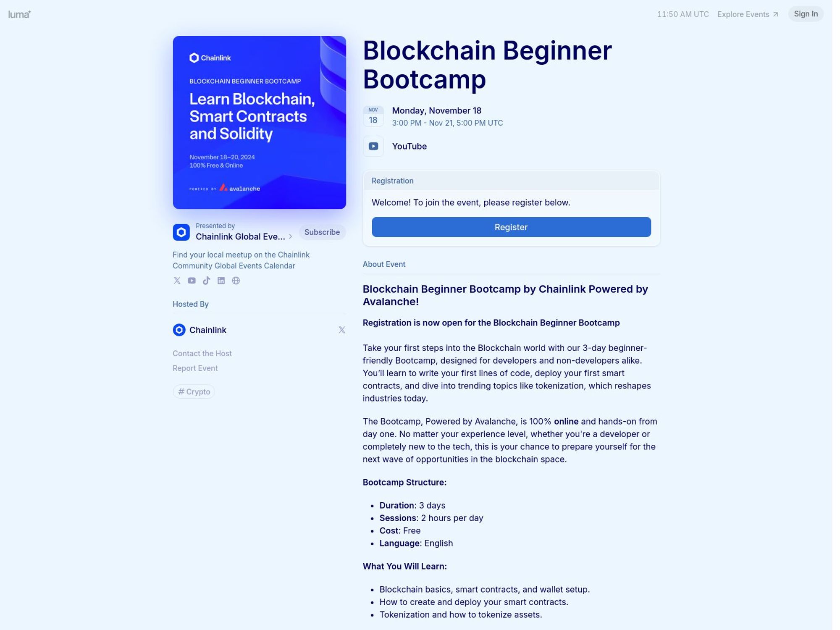Image resolution: width=840 pixels, height=630 pixels.
Task: Click the YouTube event location icon
Action: [373, 146]
